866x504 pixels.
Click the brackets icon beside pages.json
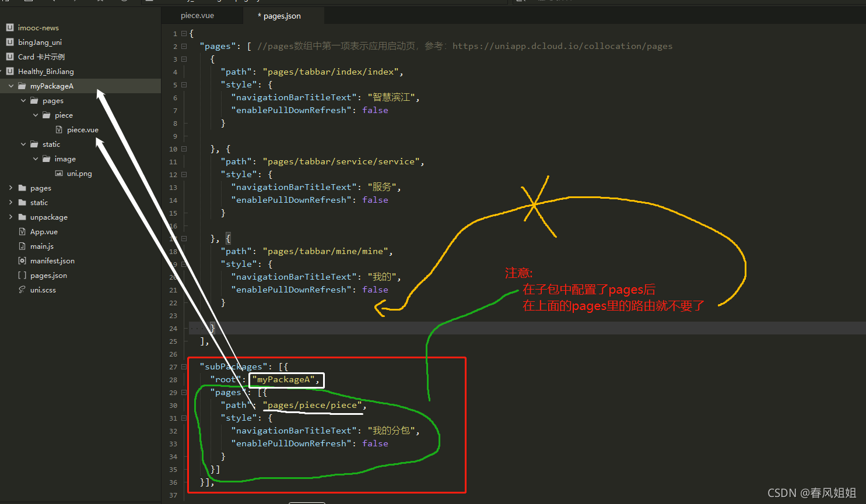click(22, 275)
